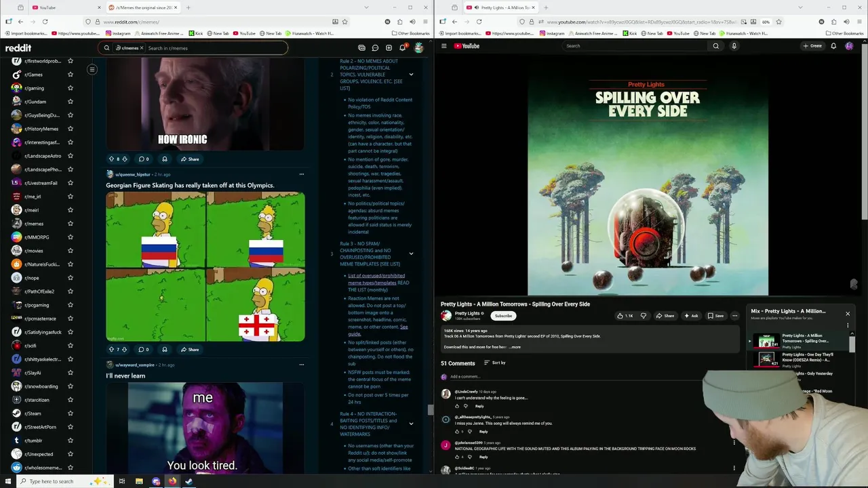Open Reddit notifications bell
The width and height of the screenshot is (868, 488).
click(402, 48)
